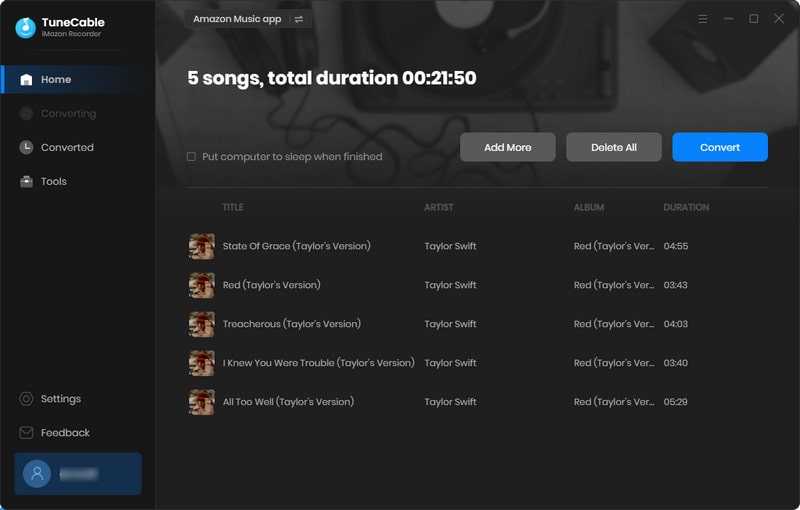Click the TITLE column header
The width and height of the screenshot is (800, 510).
tap(233, 208)
